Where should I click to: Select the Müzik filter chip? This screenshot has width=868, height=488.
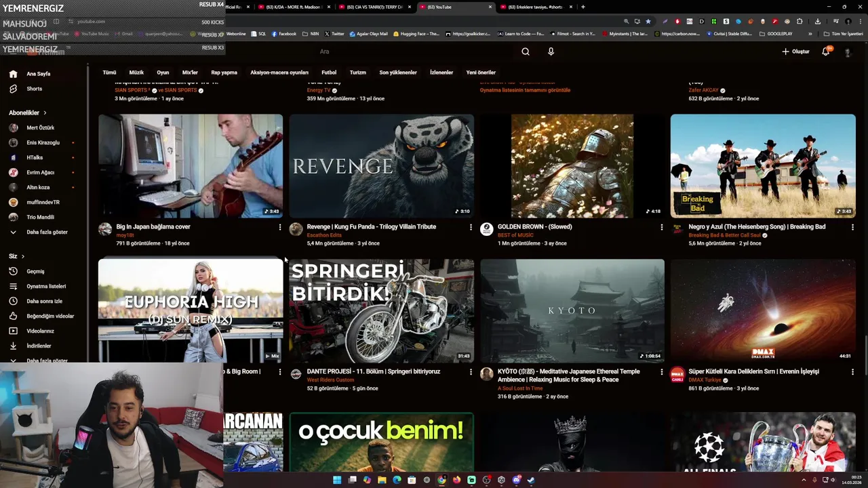(x=136, y=73)
